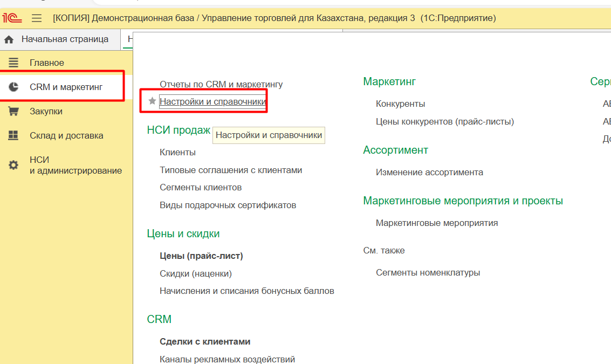Open Цены (прайс-лист)
The height and width of the screenshot is (364, 611).
tap(201, 256)
